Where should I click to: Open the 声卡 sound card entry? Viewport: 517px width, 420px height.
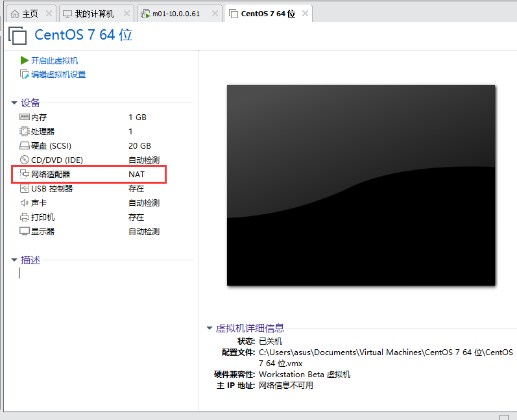tap(39, 203)
